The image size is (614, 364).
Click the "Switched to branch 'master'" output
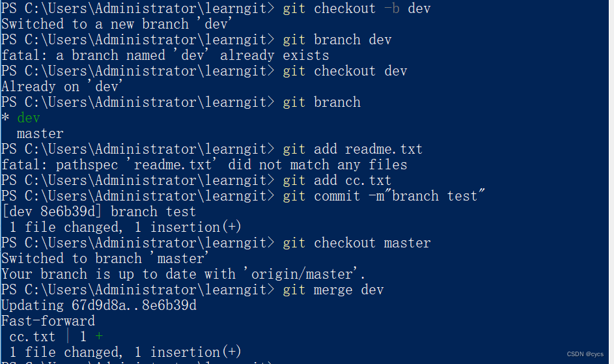(x=105, y=259)
